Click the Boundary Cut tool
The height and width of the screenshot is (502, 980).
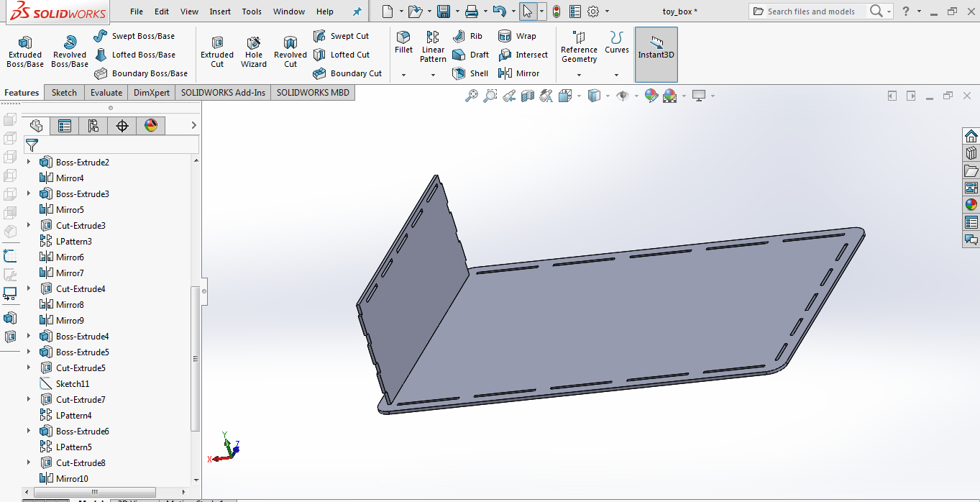[348, 73]
